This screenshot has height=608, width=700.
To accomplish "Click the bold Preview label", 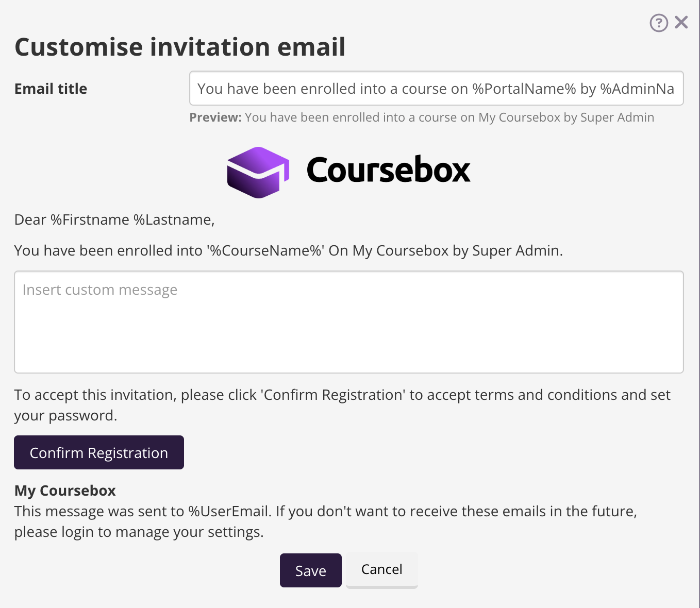I will (x=215, y=117).
